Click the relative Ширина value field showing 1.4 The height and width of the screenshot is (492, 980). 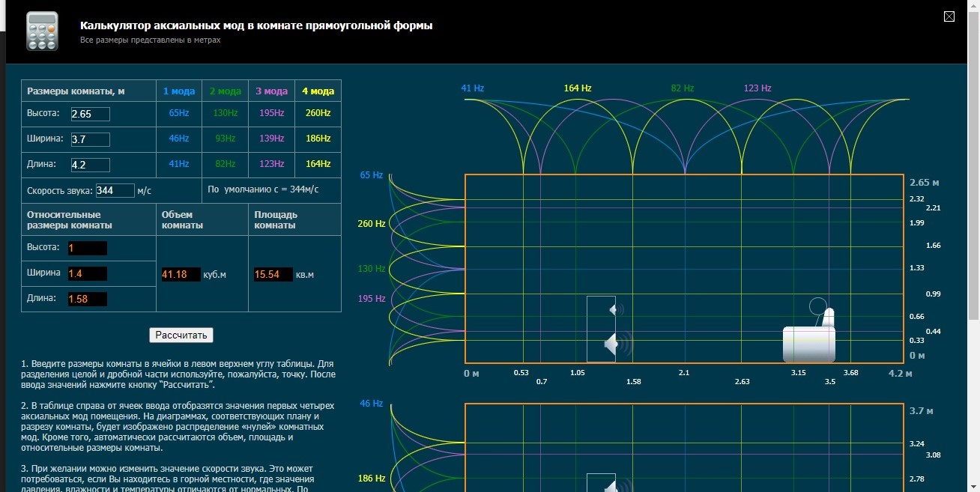click(x=88, y=273)
